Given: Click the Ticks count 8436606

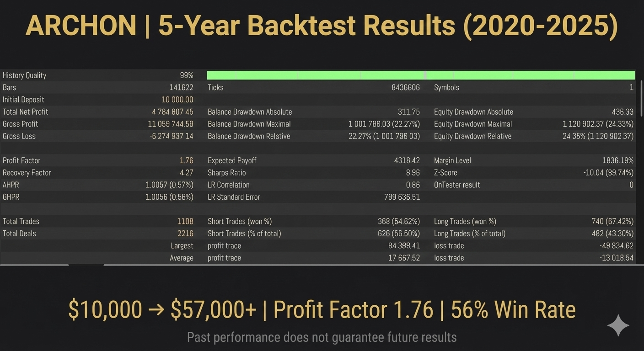Looking at the screenshot, I should click(x=405, y=88).
